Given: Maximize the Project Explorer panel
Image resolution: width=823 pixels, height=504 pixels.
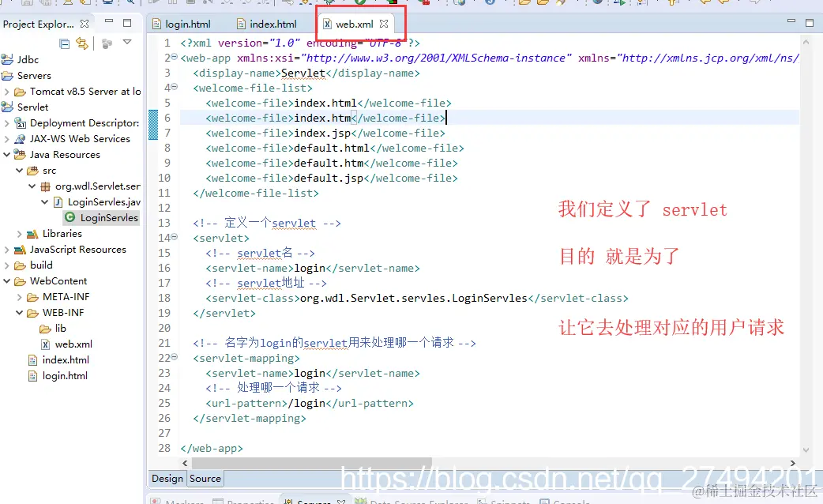Looking at the screenshot, I should (127, 23).
